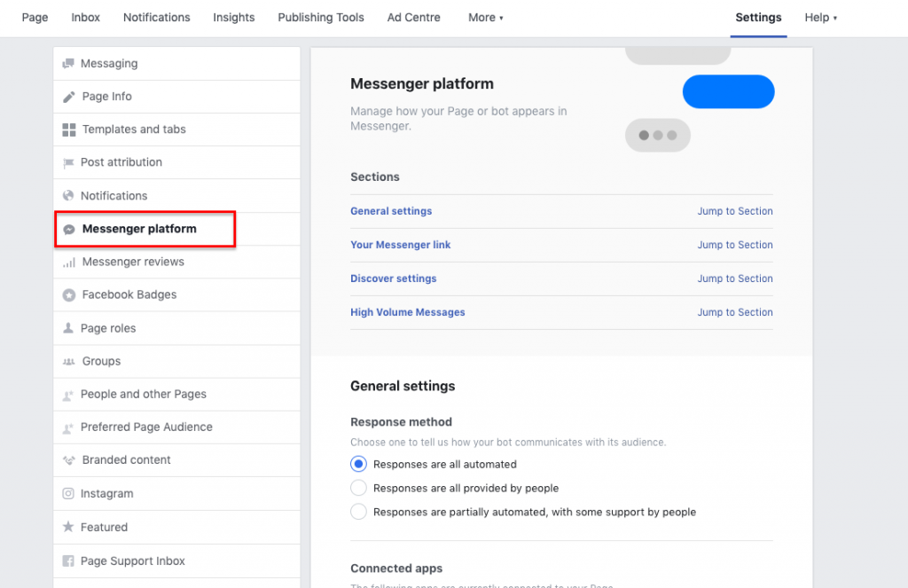This screenshot has height=588, width=908.
Task: Jump to Section for General settings
Action: [735, 211]
